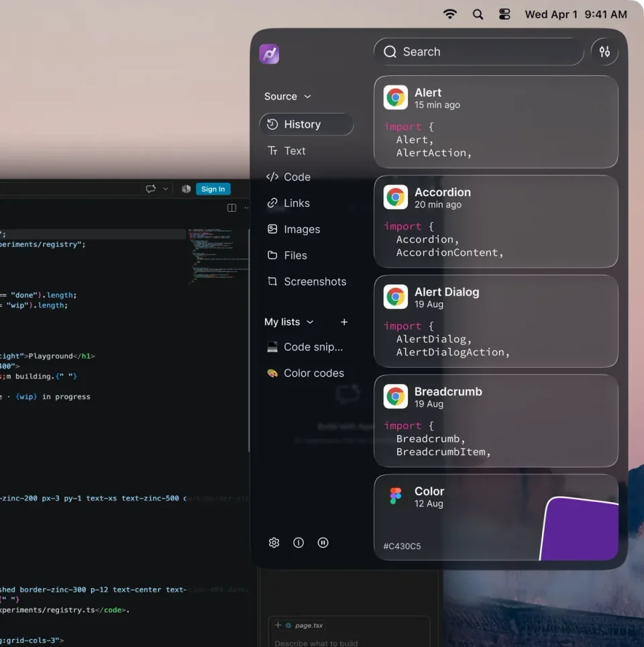Click the Accordion card title text
This screenshot has height=647, width=644.
click(x=442, y=192)
